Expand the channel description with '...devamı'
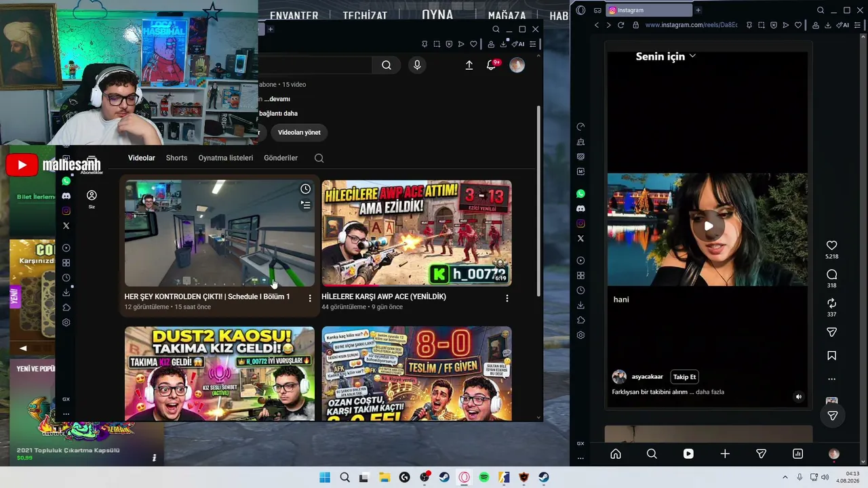The height and width of the screenshot is (488, 868). [277, 99]
